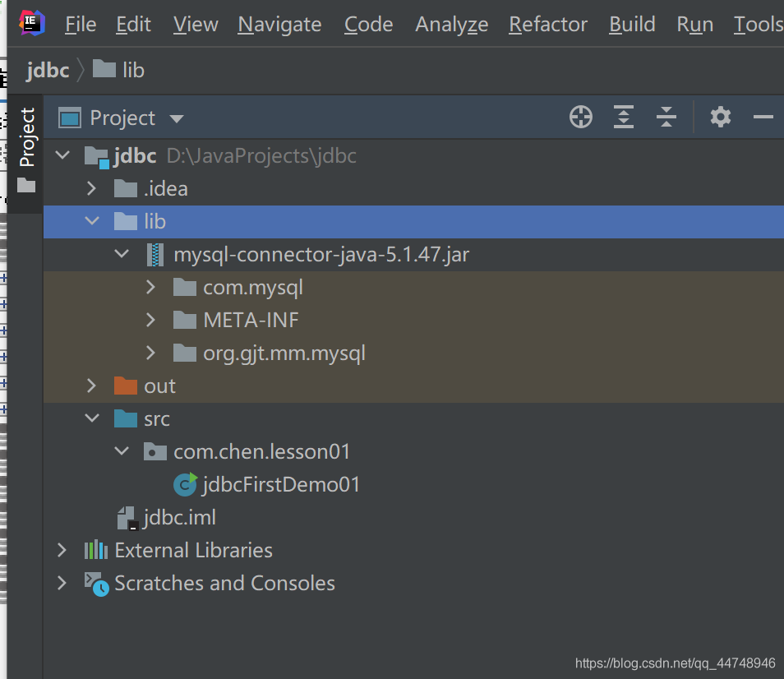784x679 pixels.
Task: Open the Navigate menu
Action: coord(279,24)
